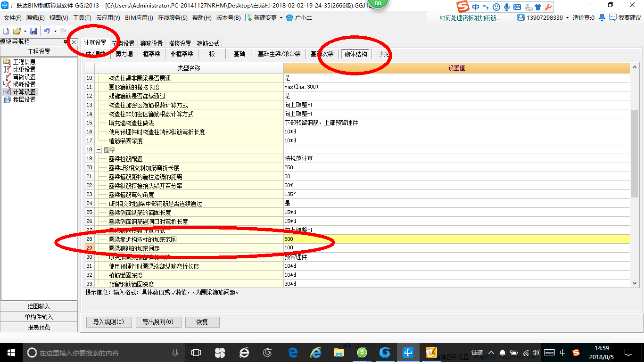Screen dimensions: 644x362
Task: Select the 板 category tab
Action: point(212,54)
